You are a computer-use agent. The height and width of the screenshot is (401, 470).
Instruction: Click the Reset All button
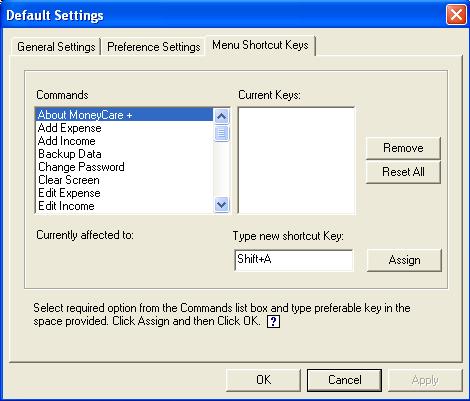[x=403, y=172]
